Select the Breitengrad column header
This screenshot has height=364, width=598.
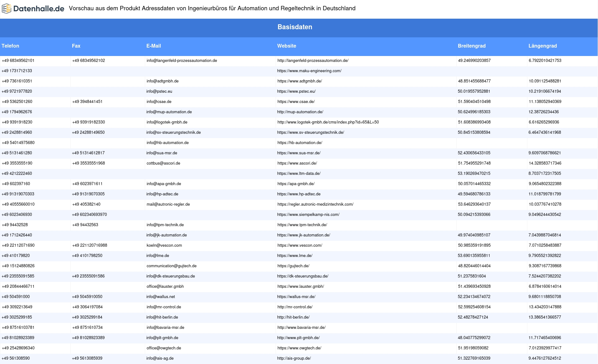(472, 46)
